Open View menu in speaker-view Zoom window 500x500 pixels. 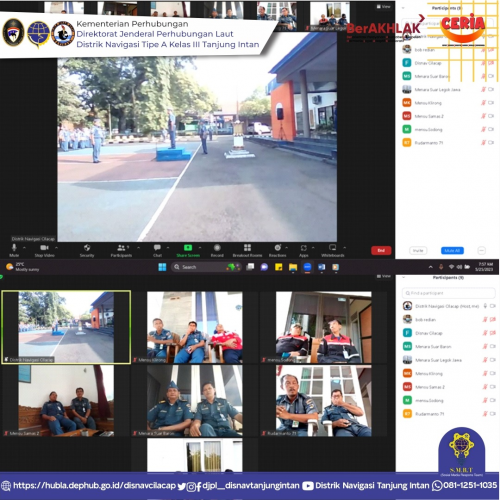(383, 6)
